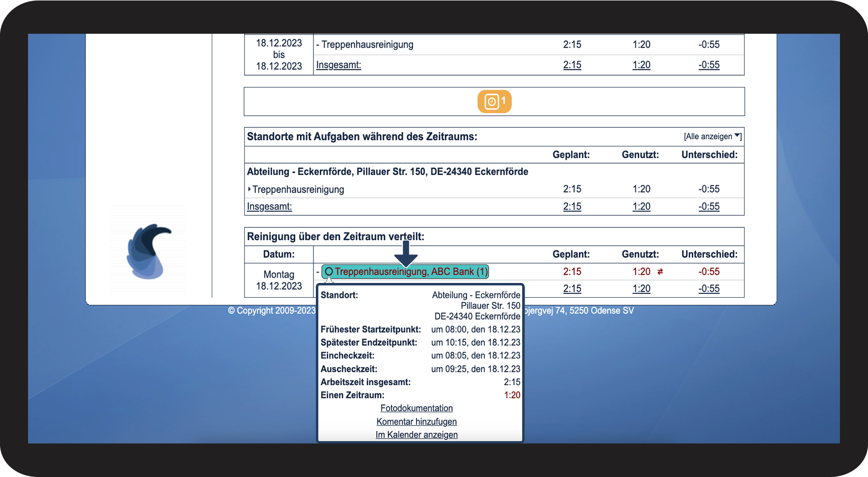
Task: Click underlined -0:55 total in the Montag row
Action: (709, 289)
